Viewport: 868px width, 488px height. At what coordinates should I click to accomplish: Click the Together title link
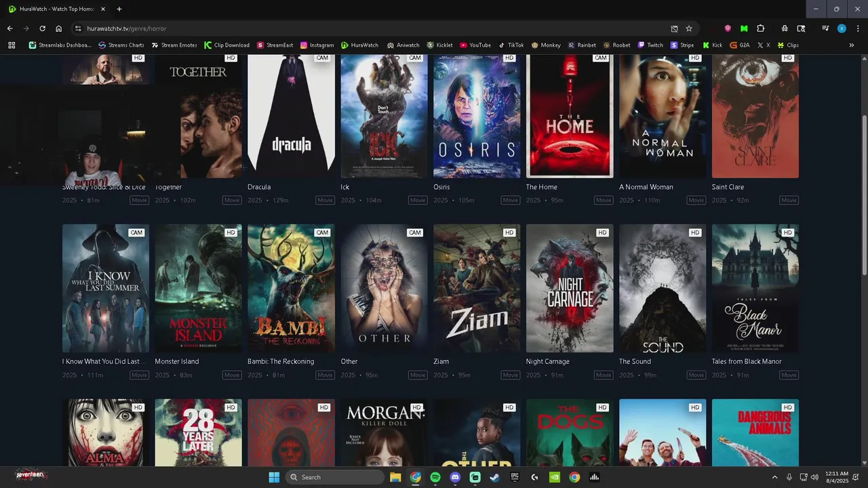[x=168, y=187]
